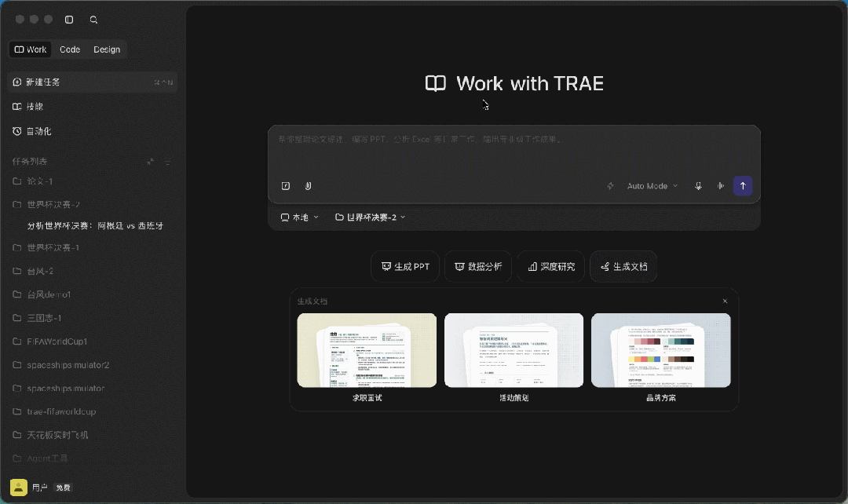848x504 pixels.
Task: Click the 求职面试 label
Action: pyautogui.click(x=367, y=398)
